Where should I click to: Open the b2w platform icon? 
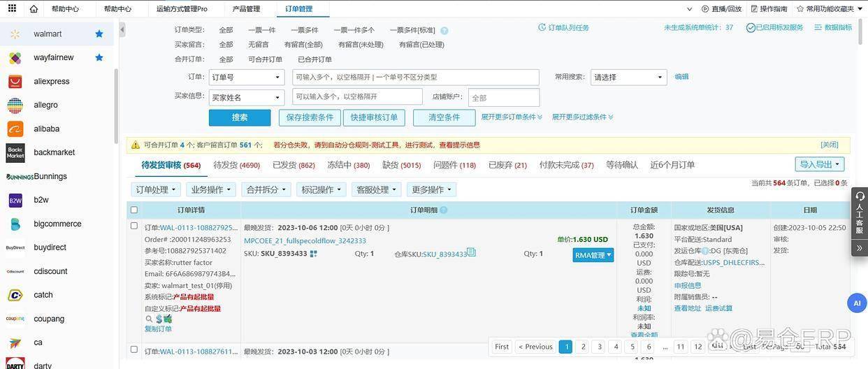tap(15, 200)
